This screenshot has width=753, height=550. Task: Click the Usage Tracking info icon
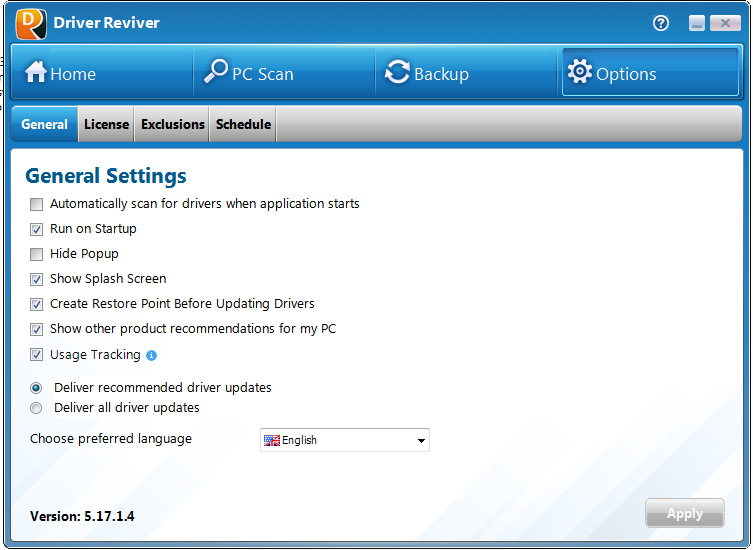(x=151, y=355)
